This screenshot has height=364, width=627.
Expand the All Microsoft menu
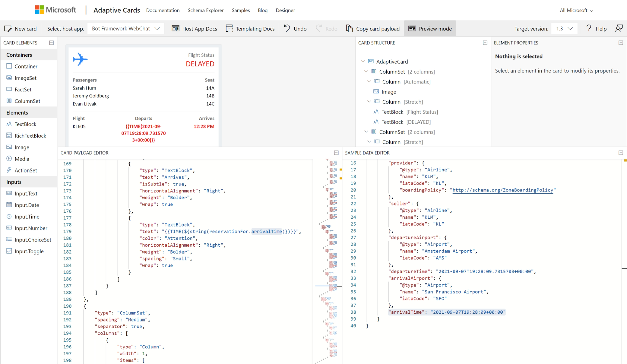click(x=576, y=10)
